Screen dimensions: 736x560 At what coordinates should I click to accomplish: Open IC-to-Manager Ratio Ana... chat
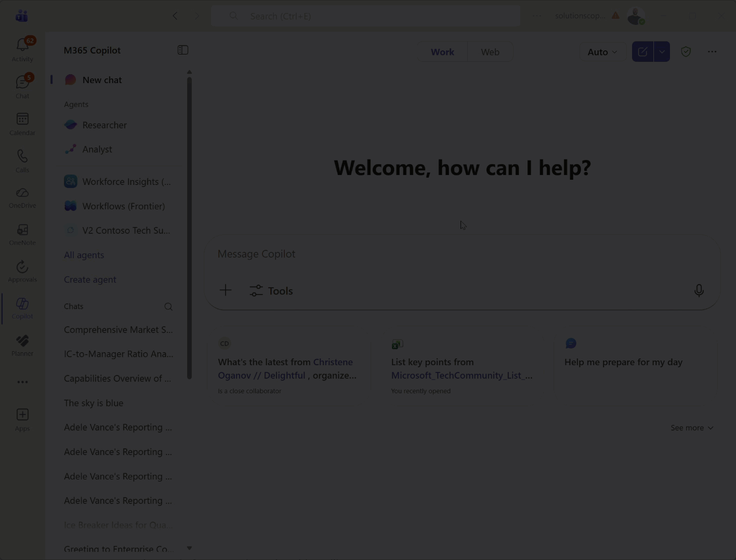pyautogui.click(x=119, y=354)
